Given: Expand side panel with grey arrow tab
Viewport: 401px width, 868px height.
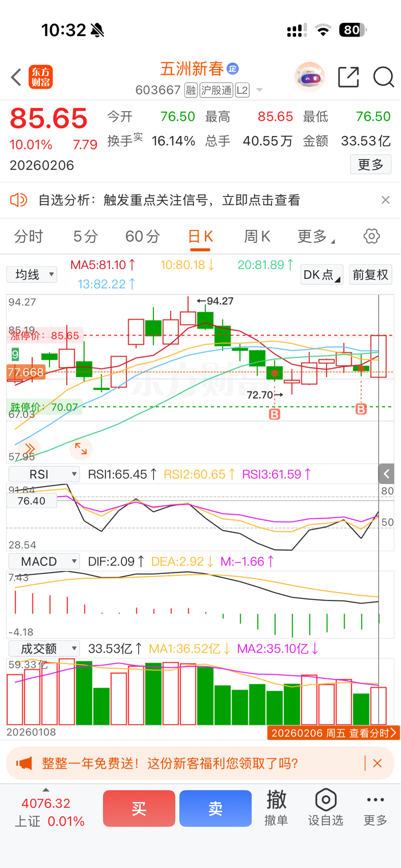Looking at the screenshot, I should point(386,473).
